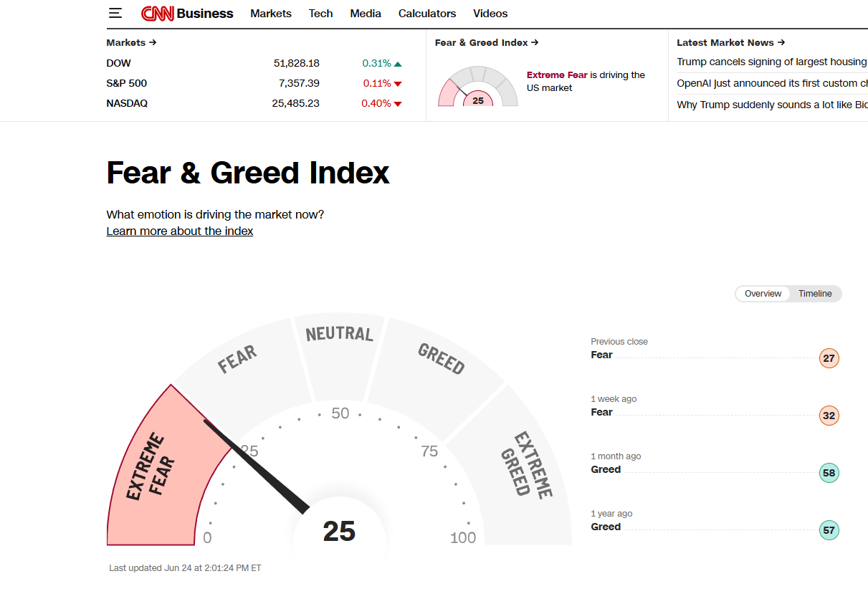Select the Overview toggle option
This screenshot has height=604, width=868.
[x=763, y=294]
